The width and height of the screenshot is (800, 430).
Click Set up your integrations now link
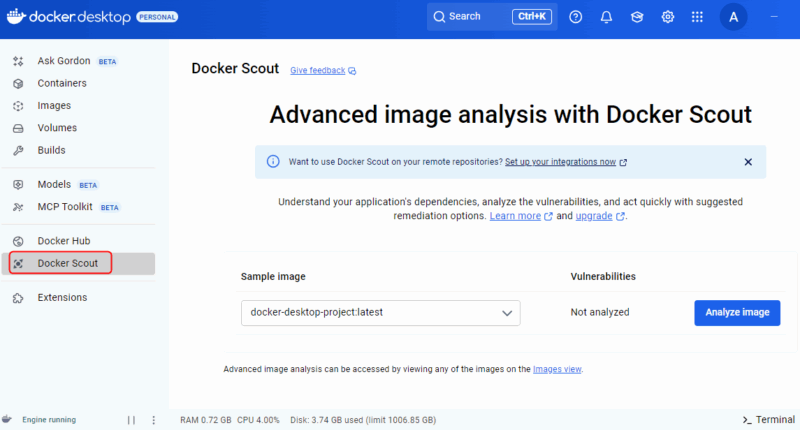coord(560,162)
